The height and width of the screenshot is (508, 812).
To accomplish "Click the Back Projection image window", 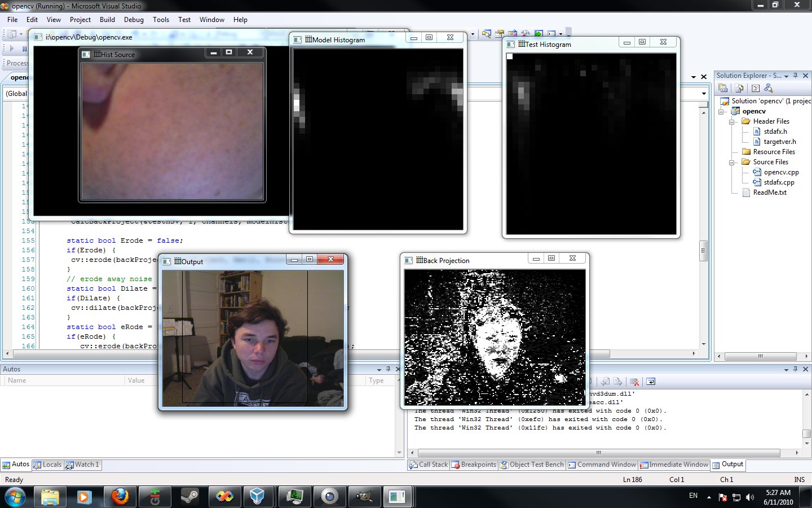I will pos(495,337).
